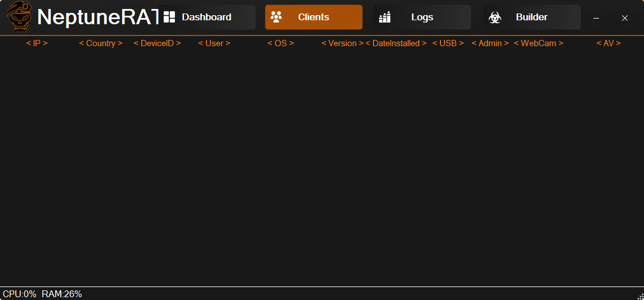644x300 pixels.
Task: Click the User column header
Action: click(214, 43)
